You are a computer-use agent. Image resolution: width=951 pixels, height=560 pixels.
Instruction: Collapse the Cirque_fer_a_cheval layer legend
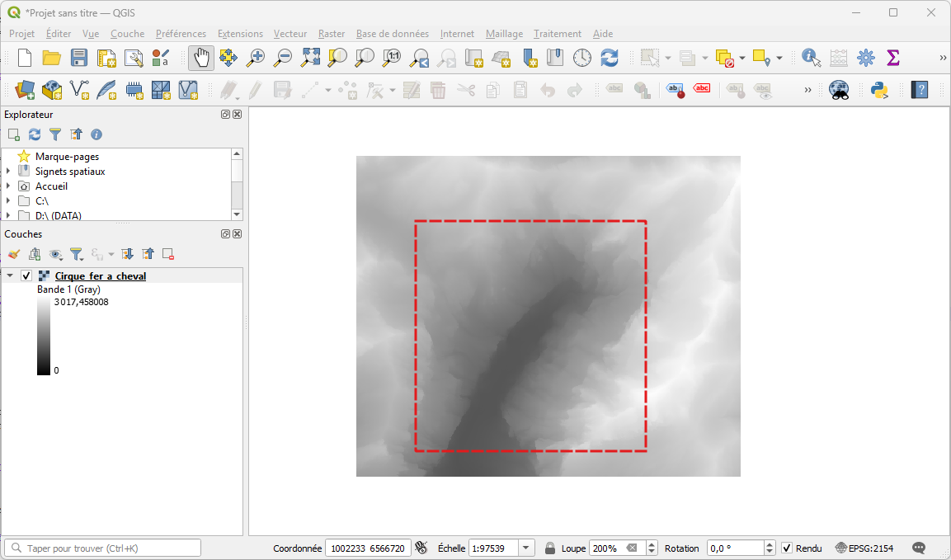pos(10,276)
